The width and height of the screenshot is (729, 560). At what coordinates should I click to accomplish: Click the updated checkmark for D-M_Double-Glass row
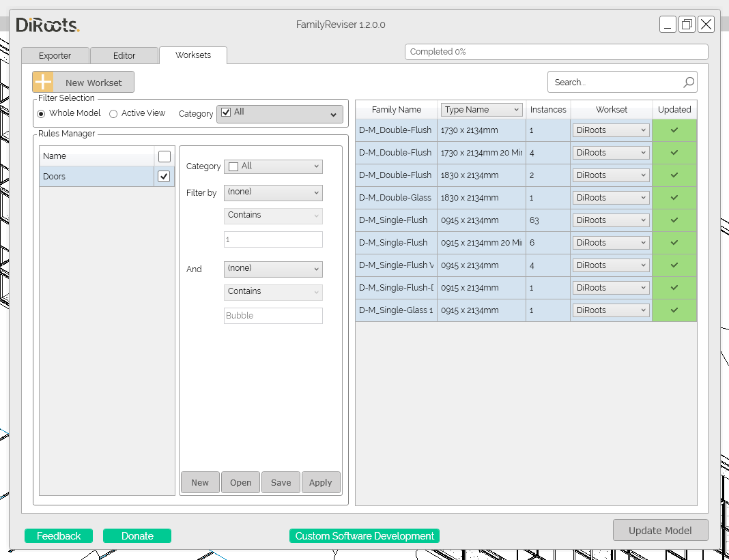[674, 198]
